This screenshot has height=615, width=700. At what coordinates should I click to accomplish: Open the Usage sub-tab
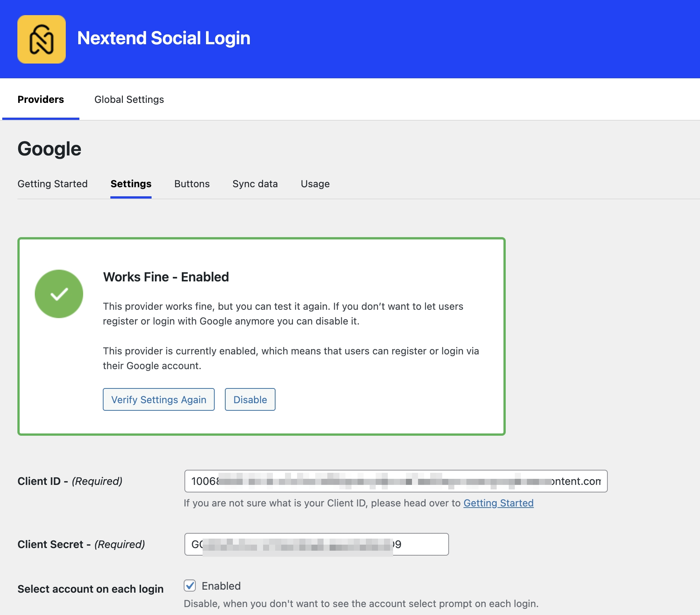(x=315, y=184)
